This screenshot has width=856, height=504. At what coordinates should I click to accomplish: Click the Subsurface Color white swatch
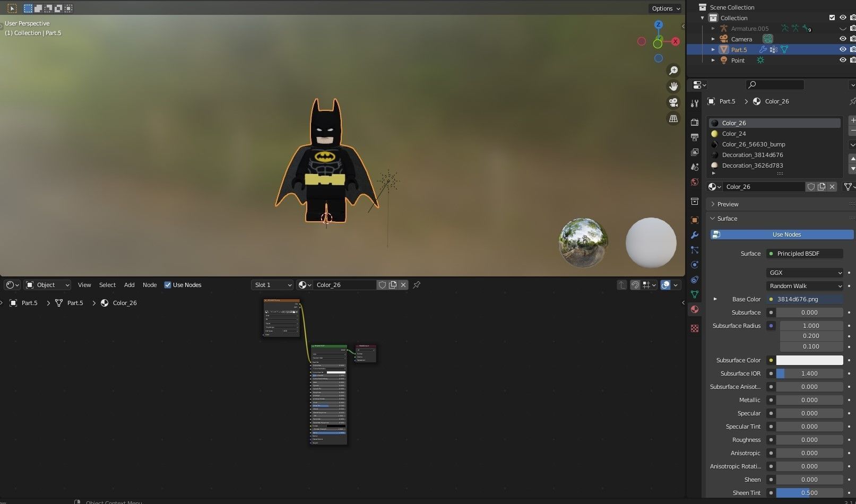(x=809, y=360)
